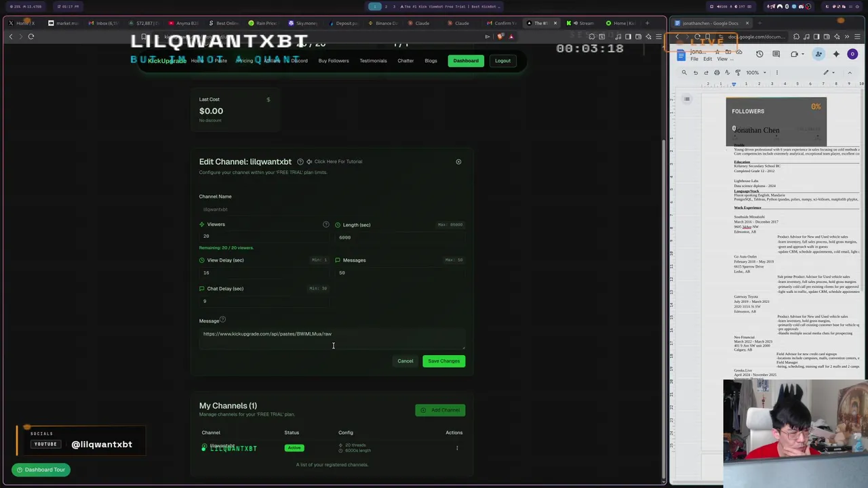Close the active KickUpgrade browser tab
This screenshot has width=868, height=488.
pyautogui.click(x=555, y=23)
